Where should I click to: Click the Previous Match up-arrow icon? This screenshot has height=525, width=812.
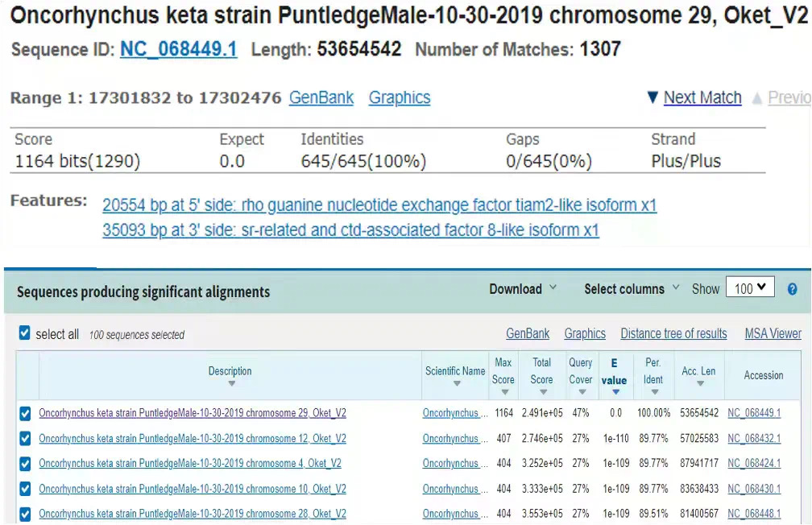(x=756, y=98)
